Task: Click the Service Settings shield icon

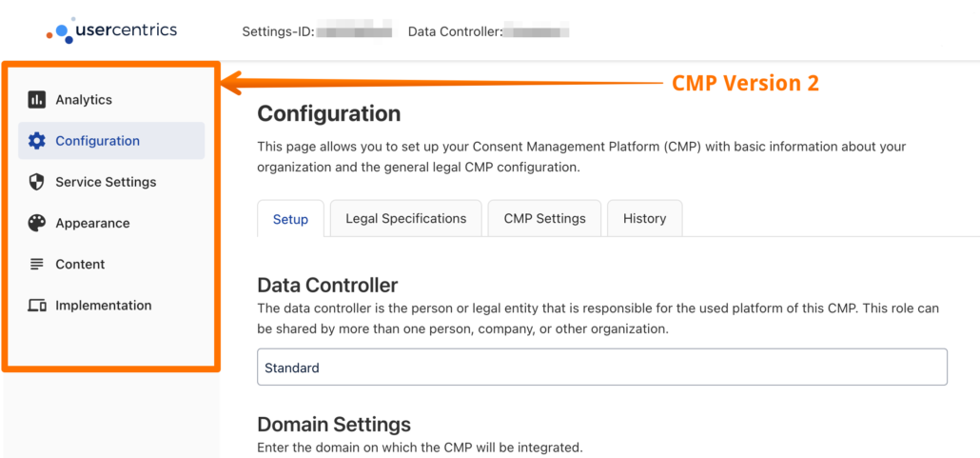Action: pos(37,182)
